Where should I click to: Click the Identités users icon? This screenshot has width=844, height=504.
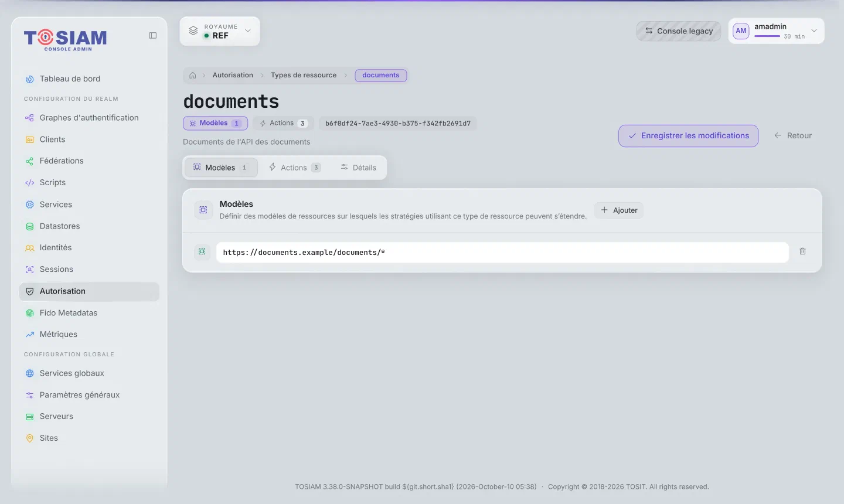(29, 248)
